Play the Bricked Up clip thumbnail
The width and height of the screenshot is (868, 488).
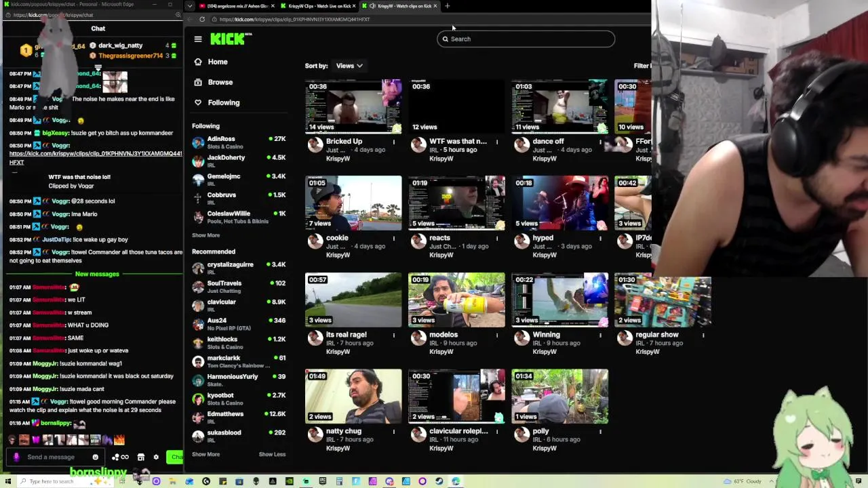click(x=353, y=106)
